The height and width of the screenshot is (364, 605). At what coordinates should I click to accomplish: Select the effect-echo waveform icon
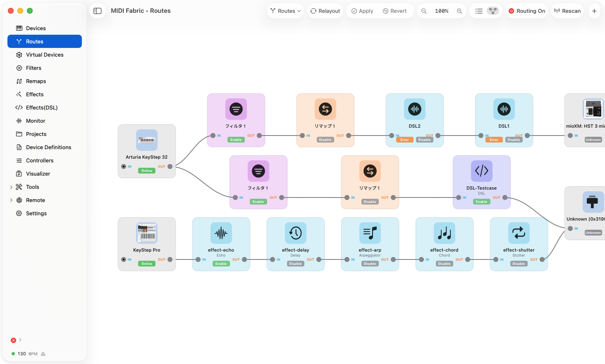click(x=221, y=233)
